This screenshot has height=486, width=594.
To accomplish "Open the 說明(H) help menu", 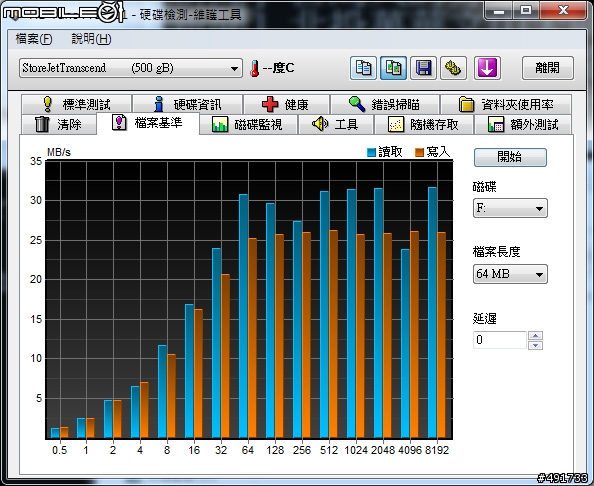I will pos(91,39).
